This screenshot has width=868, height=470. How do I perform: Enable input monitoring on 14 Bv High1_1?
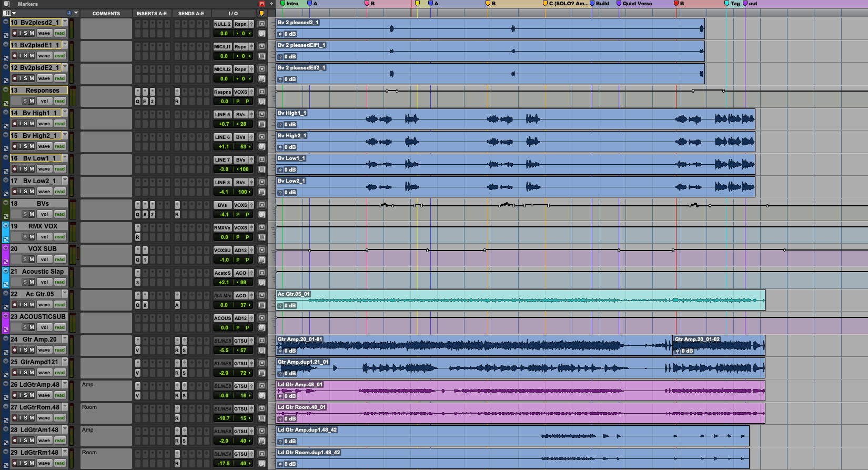[20, 124]
